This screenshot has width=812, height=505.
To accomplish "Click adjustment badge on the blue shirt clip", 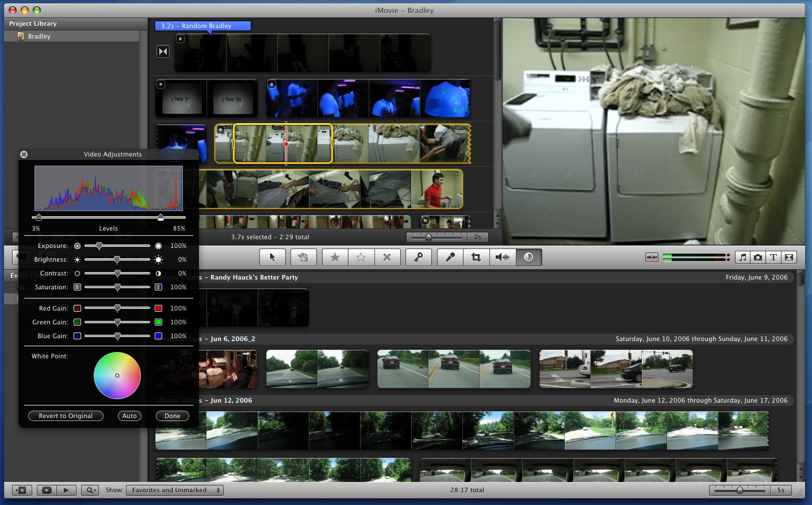I will pyautogui.click(x=272, y=85).
